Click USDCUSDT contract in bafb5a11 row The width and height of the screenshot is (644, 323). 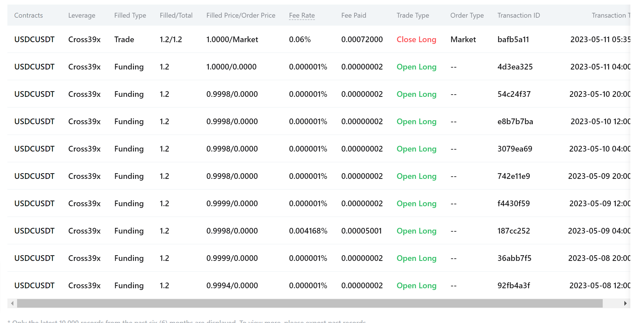tap(34, 39)
